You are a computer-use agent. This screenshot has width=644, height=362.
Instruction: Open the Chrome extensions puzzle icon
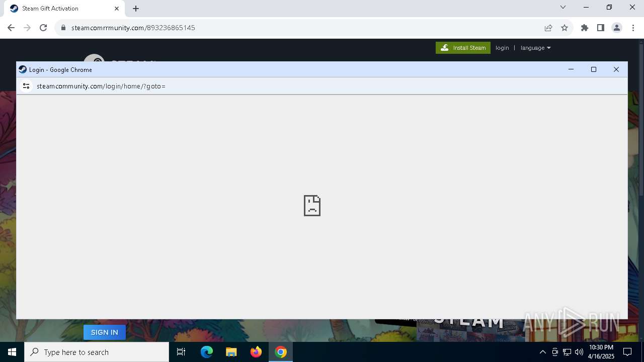pos(585,28)
